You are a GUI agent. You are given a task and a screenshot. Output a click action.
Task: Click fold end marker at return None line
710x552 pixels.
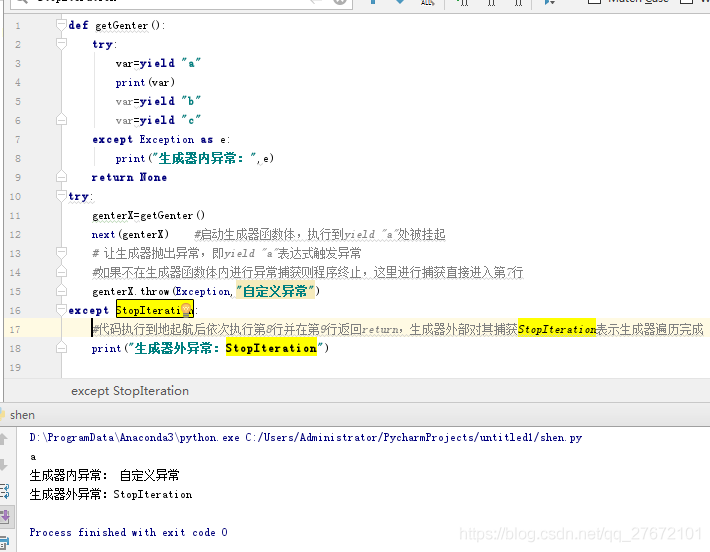tap(61, 177)
